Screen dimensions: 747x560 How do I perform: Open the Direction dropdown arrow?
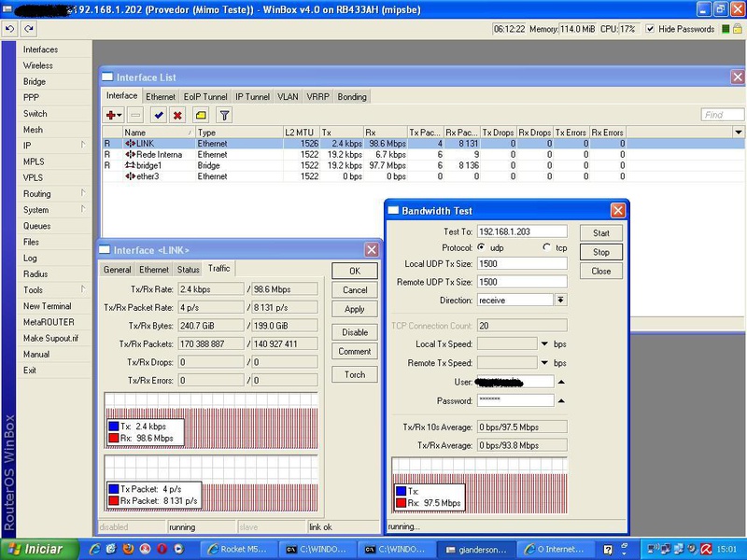point(560,300)
